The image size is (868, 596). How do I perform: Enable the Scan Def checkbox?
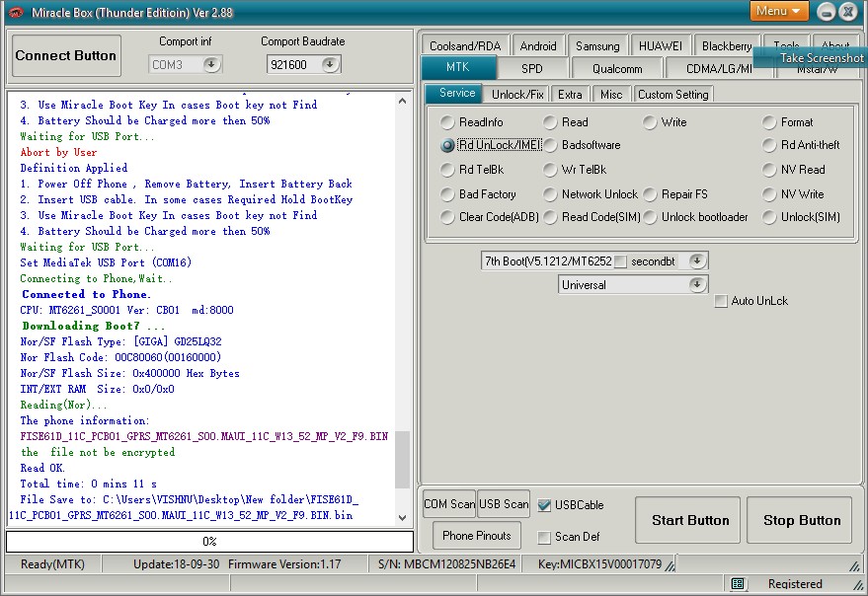(544, 537)
